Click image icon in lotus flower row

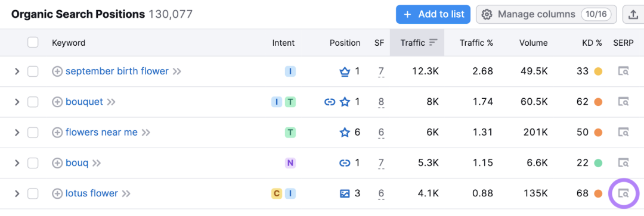click(x=345, y=193)
